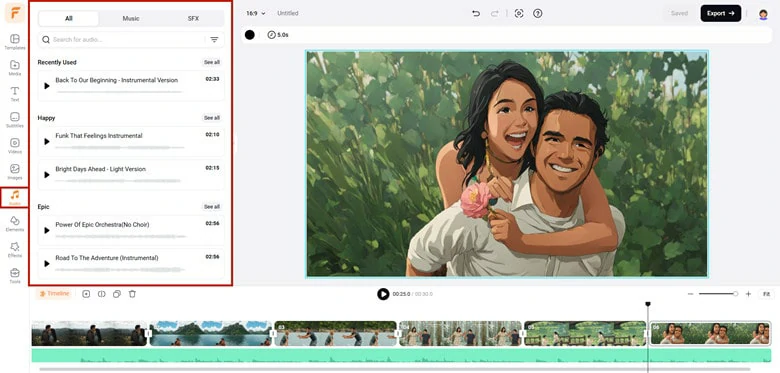This screenshot has width=780, height=373.
Task: Open the black background color swatch
Action: pos(250,35)
